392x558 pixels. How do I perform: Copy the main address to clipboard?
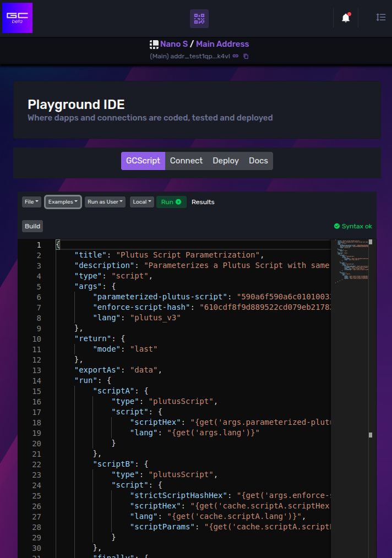246,56
